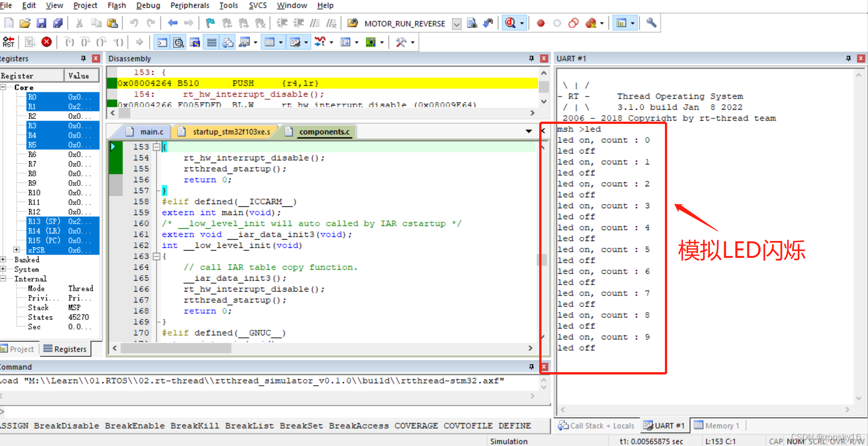Toggle the Memory window button

coord(270,42)
